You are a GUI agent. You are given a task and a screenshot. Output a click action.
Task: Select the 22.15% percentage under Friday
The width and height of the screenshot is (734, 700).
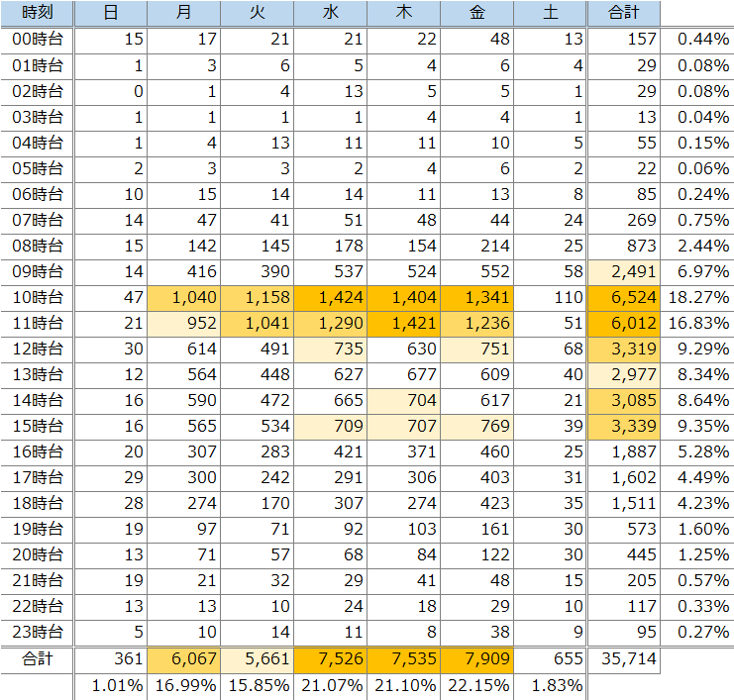coord(477,685)
